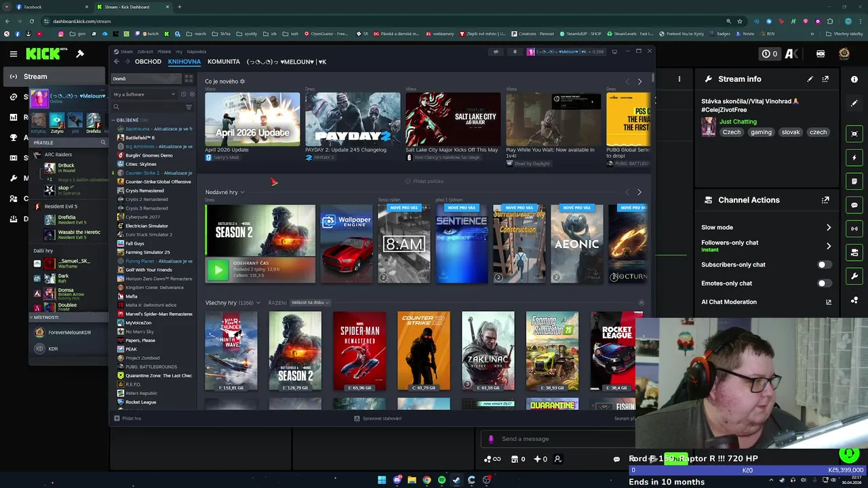Switch to KOMUNITA tab in Steam
868x488 pixels.
[224, 62]
